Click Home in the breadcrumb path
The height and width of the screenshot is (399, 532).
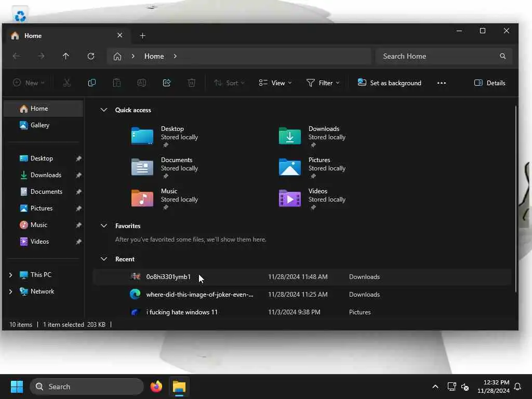click(x=154, y=56)
